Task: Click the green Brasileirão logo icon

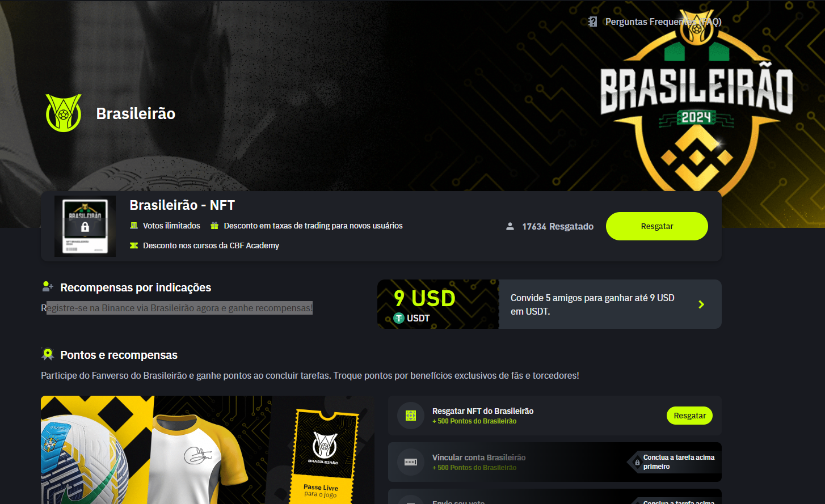Action: pyautogui.click(x=64, y=113)
